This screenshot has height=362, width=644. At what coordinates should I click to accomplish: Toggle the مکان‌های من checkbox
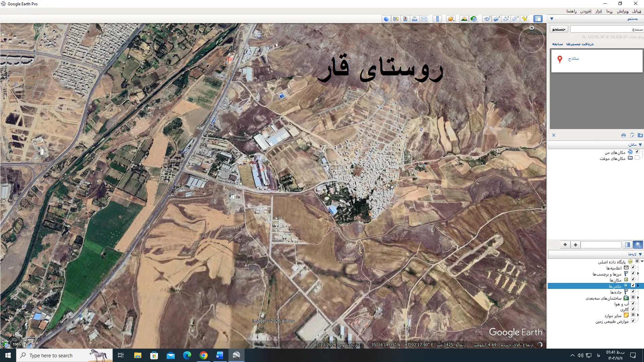click(x=637, y=152)
